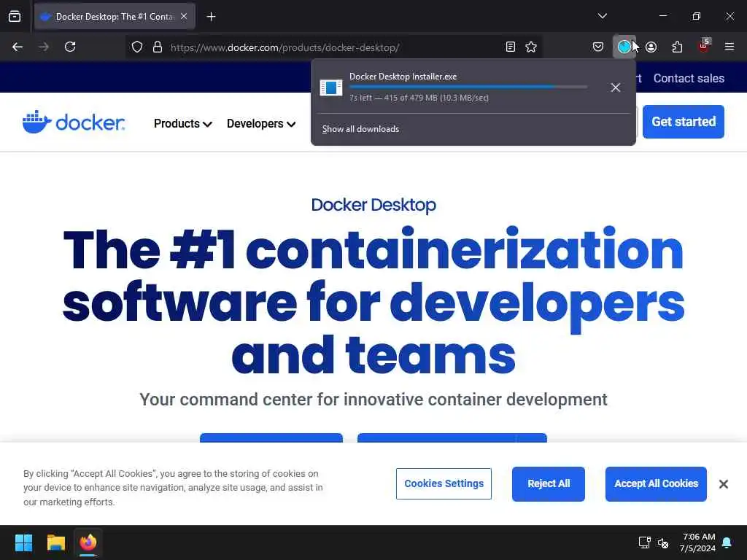Click the 'Docker Desktop' heading text
The image size is (747, 560).
[373, 205]
